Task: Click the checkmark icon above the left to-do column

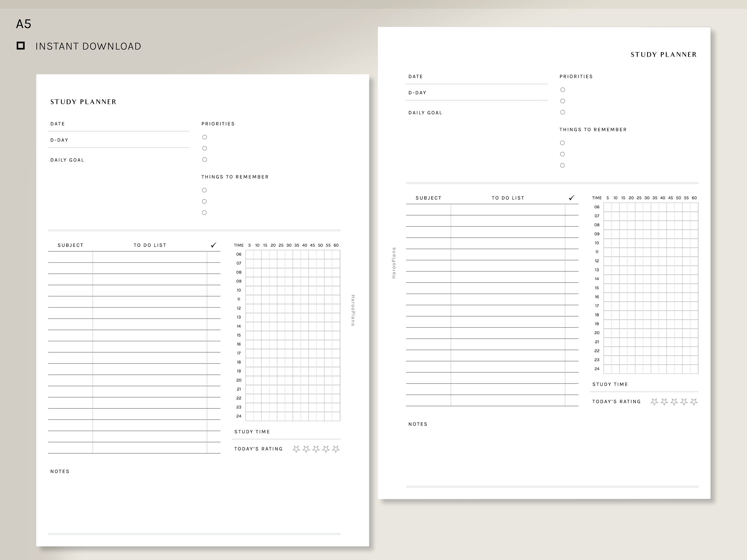Action: coord(214,245)
